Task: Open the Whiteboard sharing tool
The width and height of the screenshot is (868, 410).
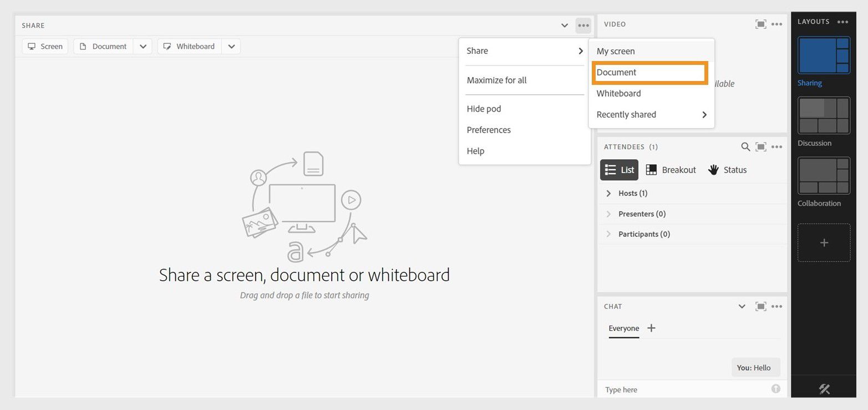Action: pyautogui.click(x=189, y=46)
